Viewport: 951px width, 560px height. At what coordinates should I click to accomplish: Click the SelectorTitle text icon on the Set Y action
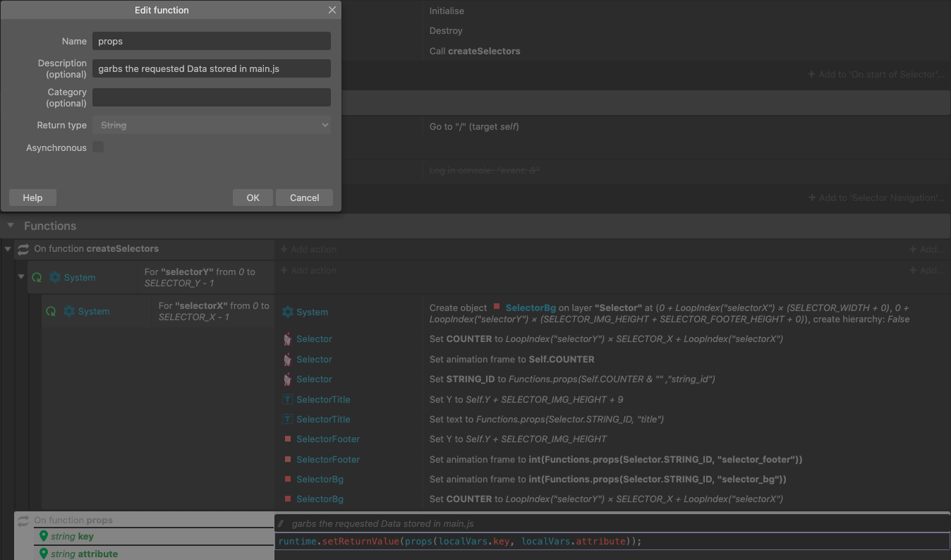(287, 400)
